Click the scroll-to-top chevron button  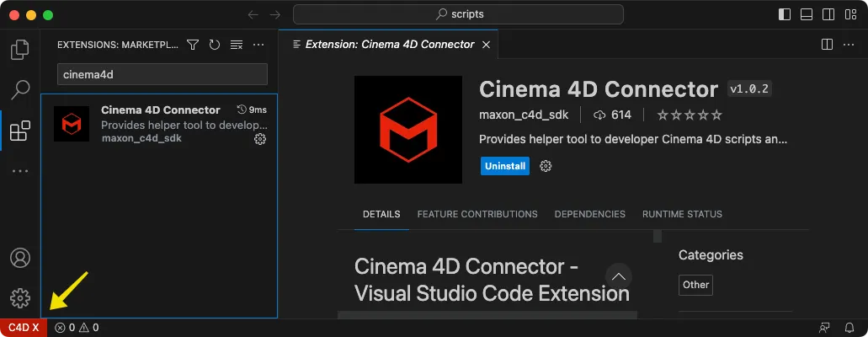click(619, 276)
